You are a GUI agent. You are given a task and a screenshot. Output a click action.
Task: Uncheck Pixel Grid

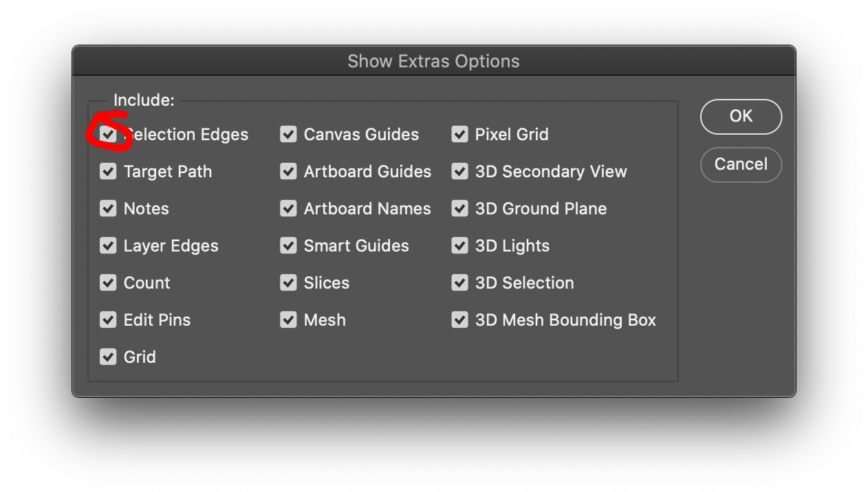(459, 134)
